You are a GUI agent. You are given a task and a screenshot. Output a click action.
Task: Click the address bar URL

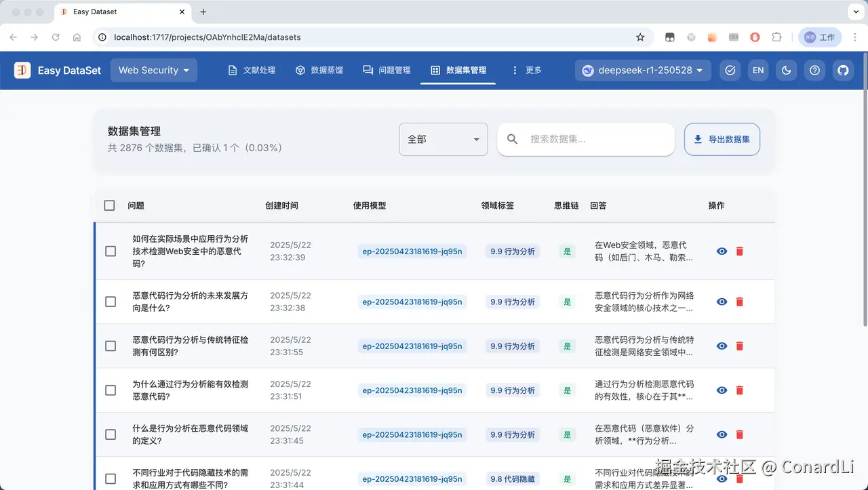[x=208, y=37]
